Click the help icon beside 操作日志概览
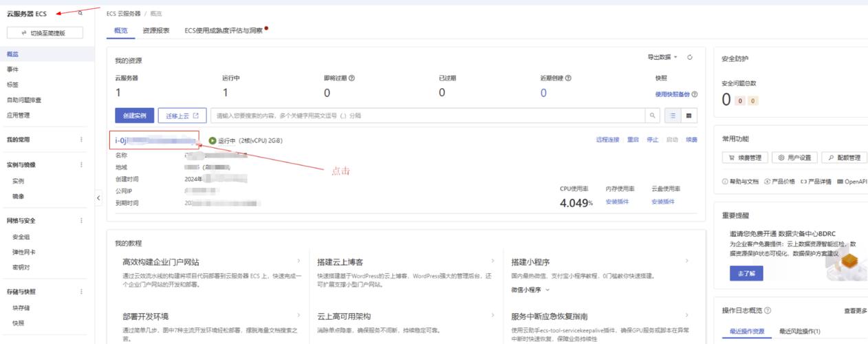Image resolution: width=868 pixels, height=344 pixels. (x=767, y=311)
